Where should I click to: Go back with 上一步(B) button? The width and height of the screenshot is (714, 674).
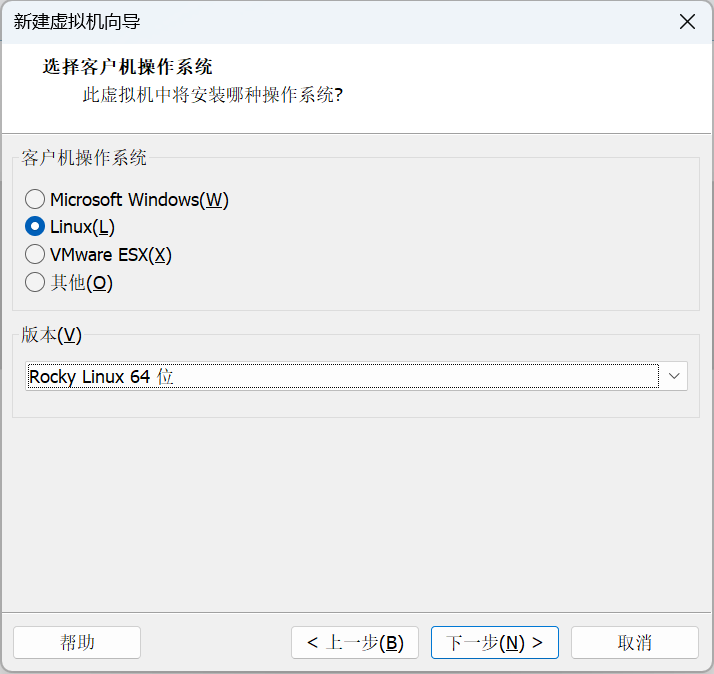point(355,642)
